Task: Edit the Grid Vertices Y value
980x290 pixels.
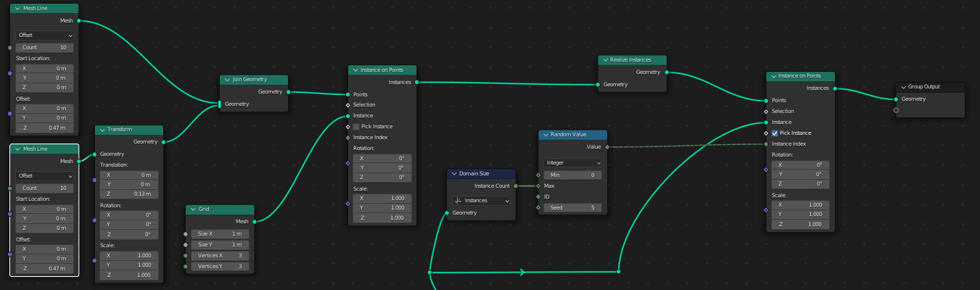Action: (x=220, y=267)
